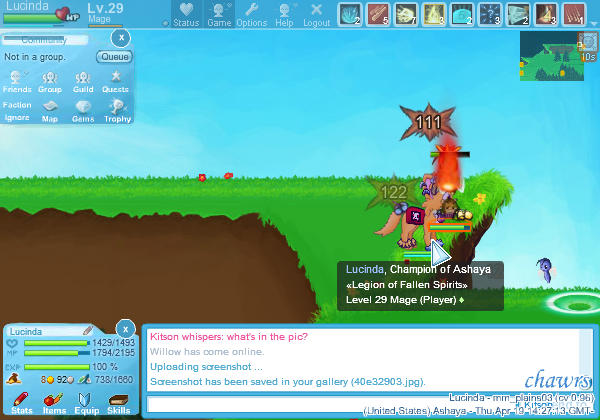Use the last red skill icon numbered 1

point(574,14)
